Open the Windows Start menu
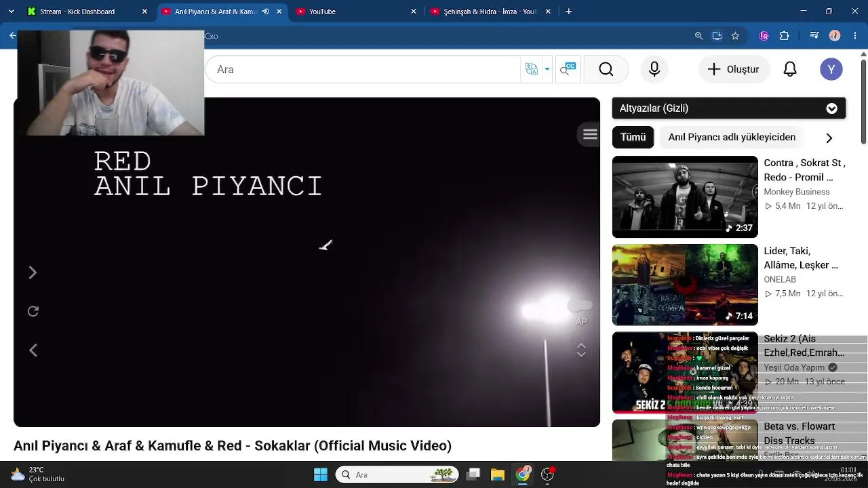Viewport: 868px width, 488px height. point(321,474)
